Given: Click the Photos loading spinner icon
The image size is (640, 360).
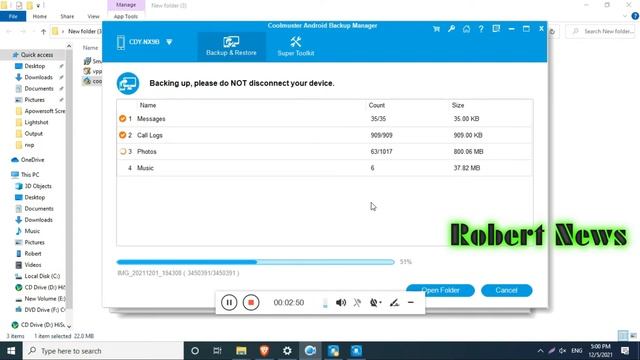Looking at the screenshot, I should pos(122,151).
